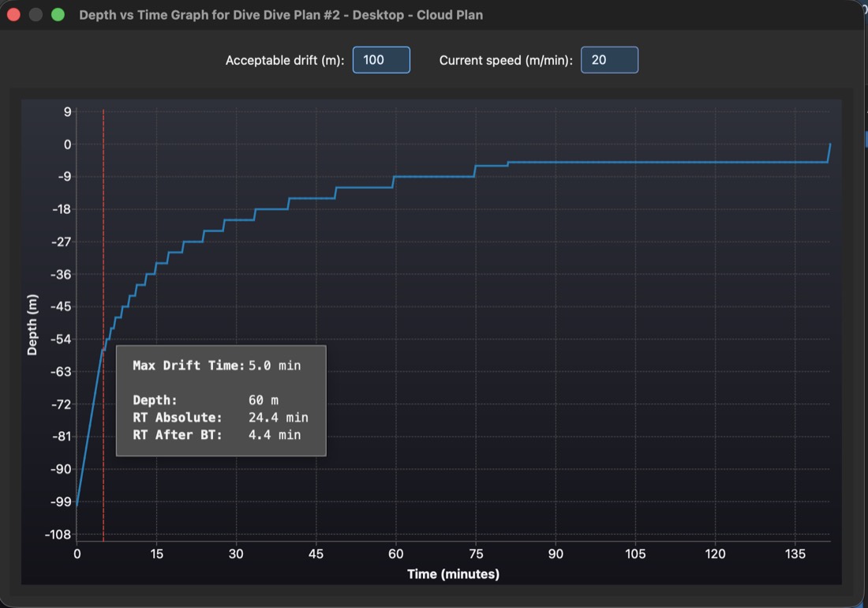This screenshot has height=608, width=868.
Task: Click the Acceptable drift input field
Action: (381, 60)
